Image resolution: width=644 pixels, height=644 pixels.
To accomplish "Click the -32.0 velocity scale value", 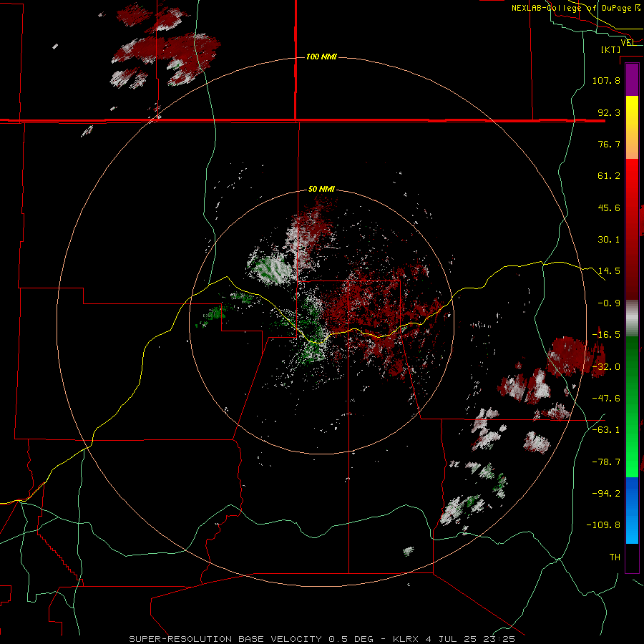I will coord(606,367).
